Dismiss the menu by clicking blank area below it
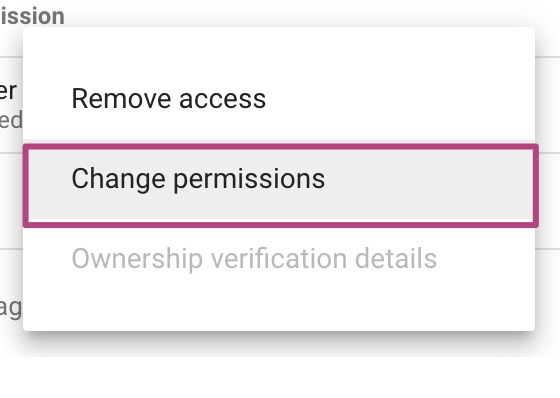560x398 pixels. 280,377
